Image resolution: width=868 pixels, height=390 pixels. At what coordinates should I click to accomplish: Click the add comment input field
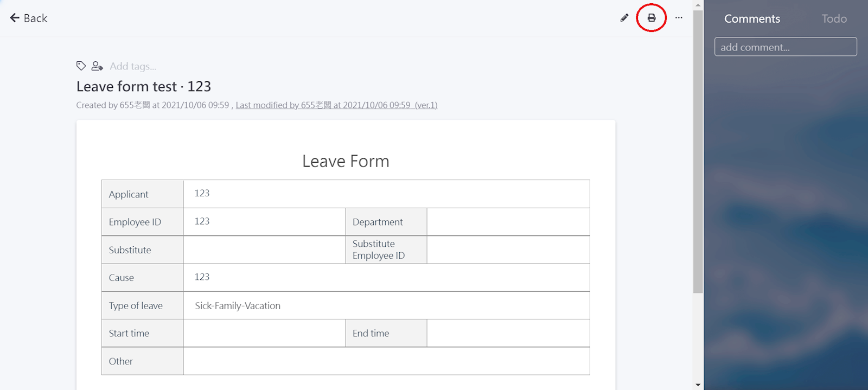point(786,47)
